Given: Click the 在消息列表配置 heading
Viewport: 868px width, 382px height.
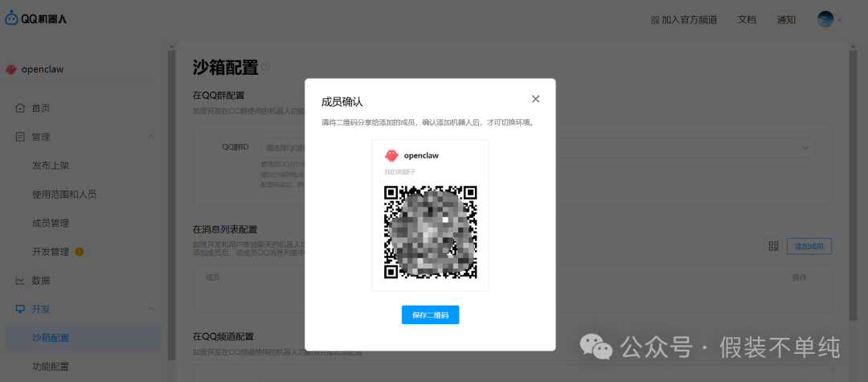Looking at the screenshot, I should (225, 229).
